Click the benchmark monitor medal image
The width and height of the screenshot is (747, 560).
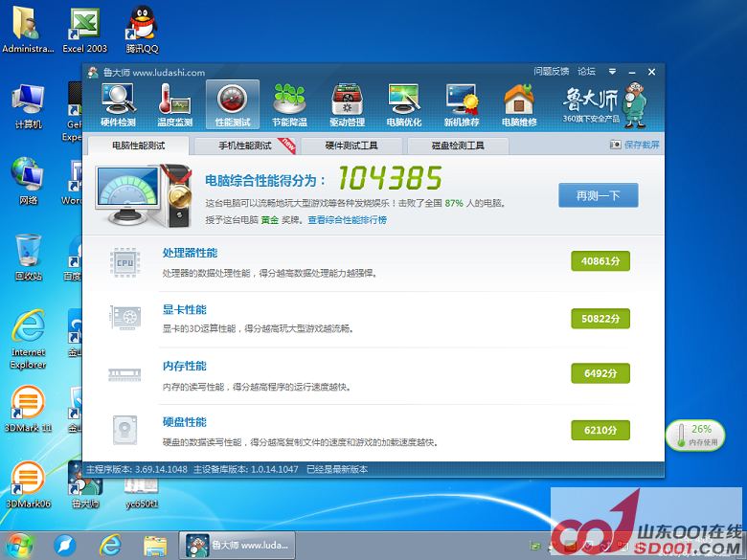pyautogui.click(x=144, y=194)
